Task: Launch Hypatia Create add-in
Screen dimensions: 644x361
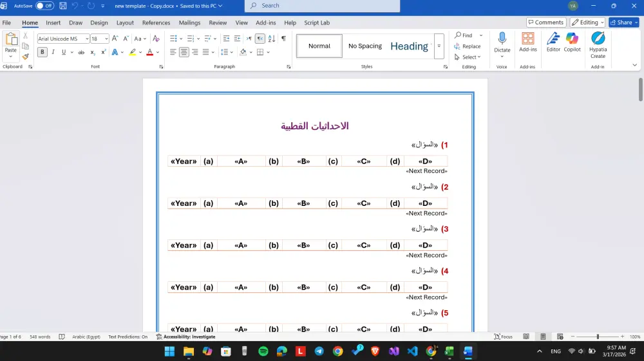Action: click(598, 38)
